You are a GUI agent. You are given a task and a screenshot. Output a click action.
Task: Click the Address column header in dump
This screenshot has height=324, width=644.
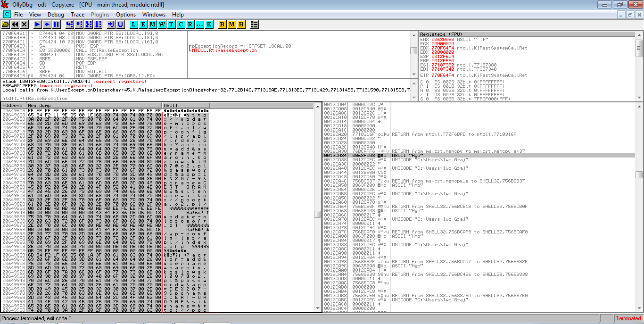(13, 105)
